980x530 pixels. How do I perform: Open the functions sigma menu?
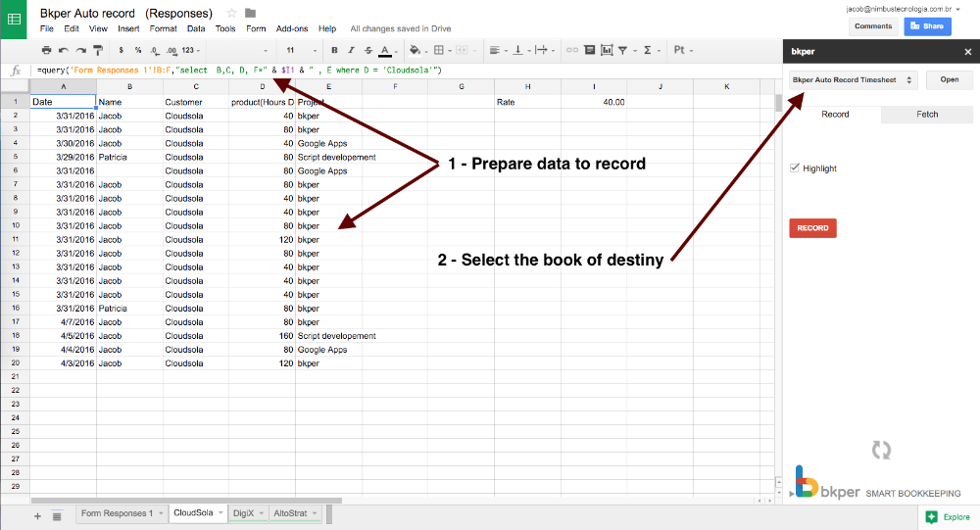tap(651, 50)
